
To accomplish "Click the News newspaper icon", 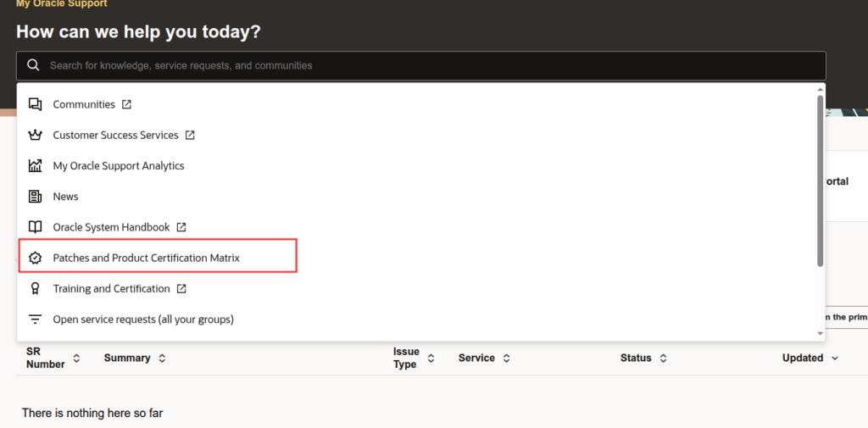I will (35, 197).
